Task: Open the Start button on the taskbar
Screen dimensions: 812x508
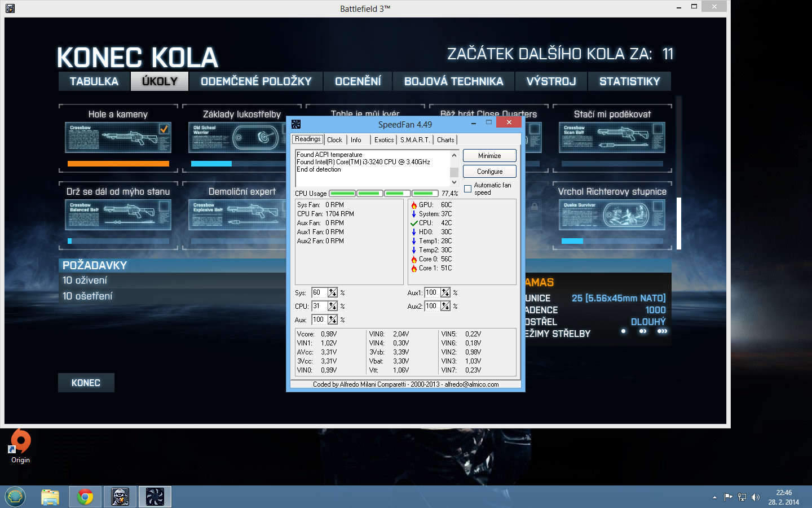Action: coord(15,497)
